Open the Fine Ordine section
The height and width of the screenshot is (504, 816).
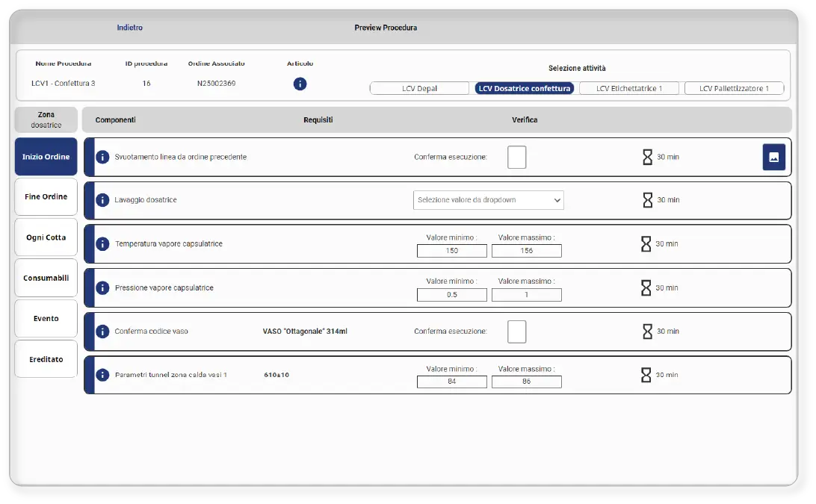[46, 196]
